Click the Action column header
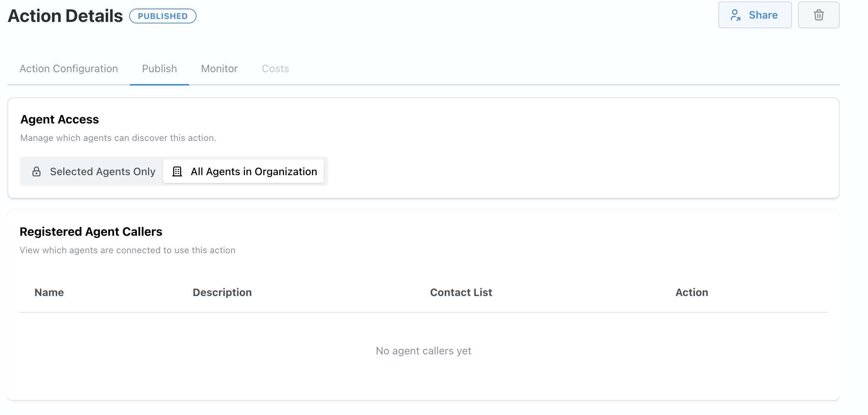868x415 pixels. (692, 292)
